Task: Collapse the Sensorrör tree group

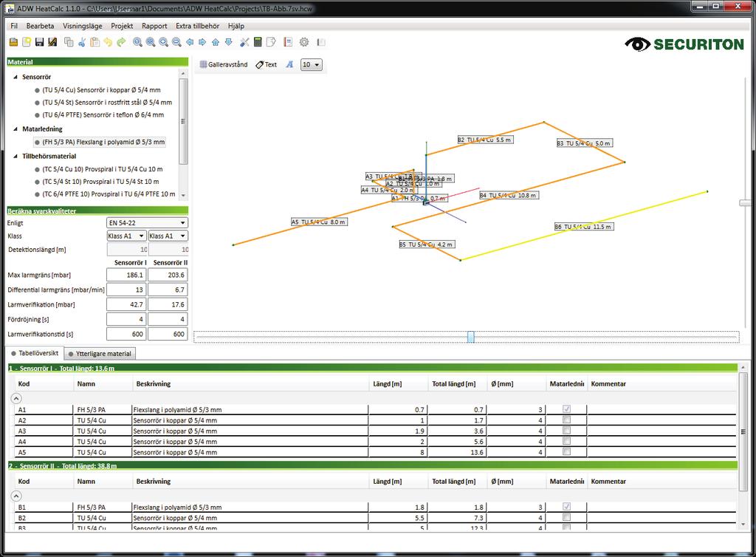Action: coord(16,77)
